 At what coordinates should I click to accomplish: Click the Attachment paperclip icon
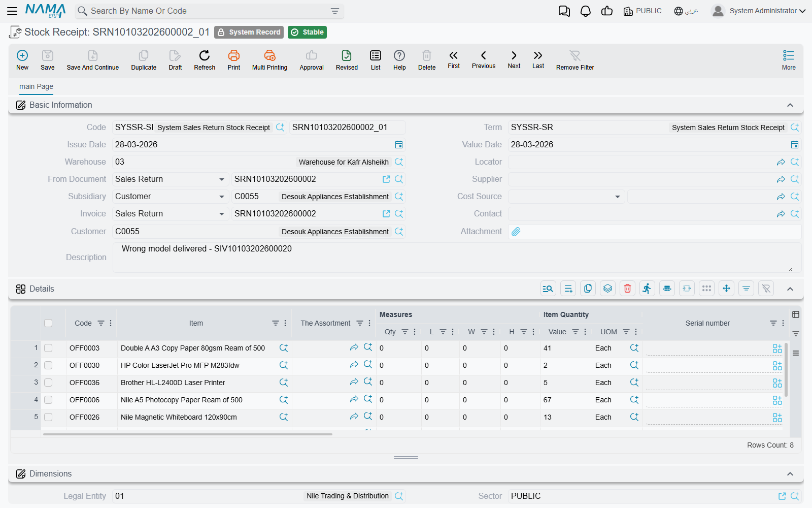pos(516,232)
